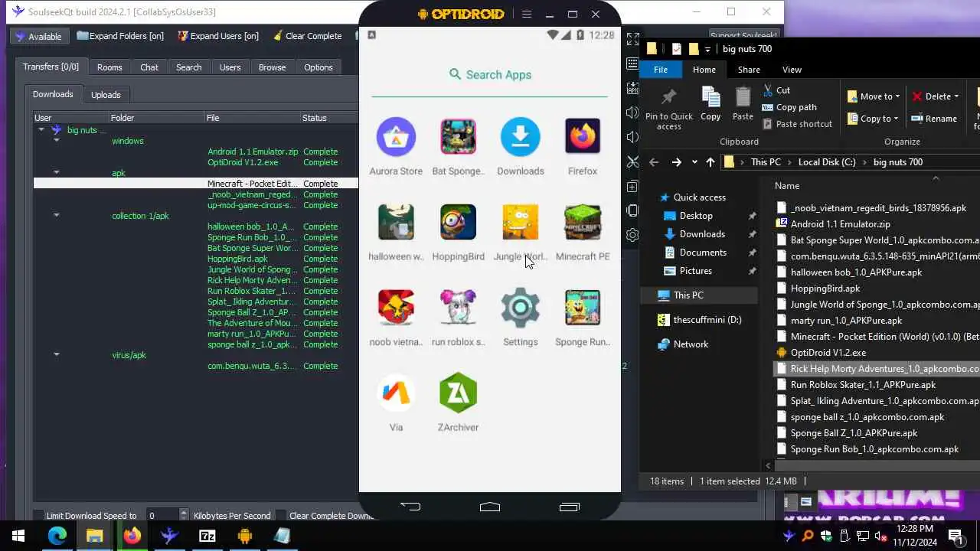Open the Aurora Store app
980x551 pixels.
(x=396, y=137)
